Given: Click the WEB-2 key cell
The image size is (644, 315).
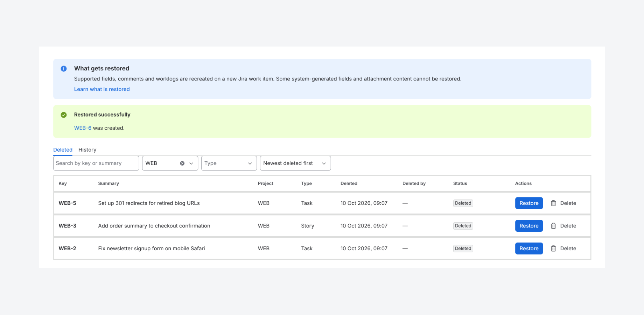Looking at the screenshot, I should pos(68,248).
